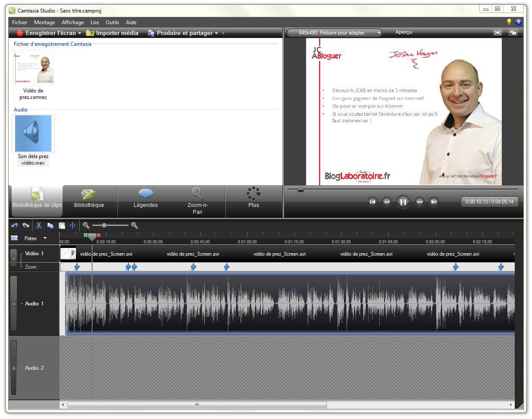
Task: Toggle the lock on the Audio 2 track
Action: tap(14, 368)
